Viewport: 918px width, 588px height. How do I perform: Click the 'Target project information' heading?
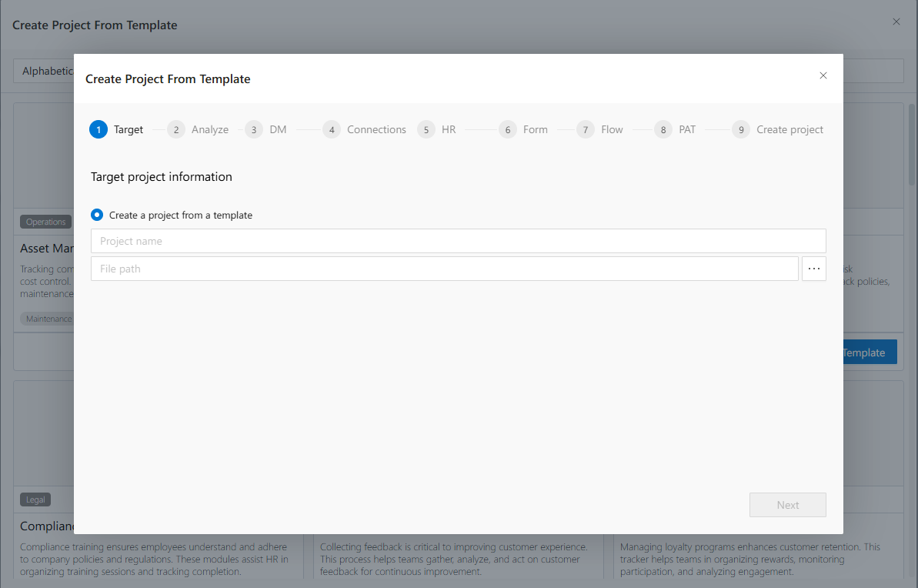162,177
